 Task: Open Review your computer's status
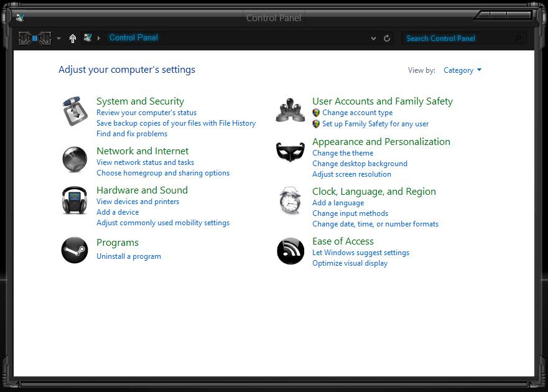146,113
